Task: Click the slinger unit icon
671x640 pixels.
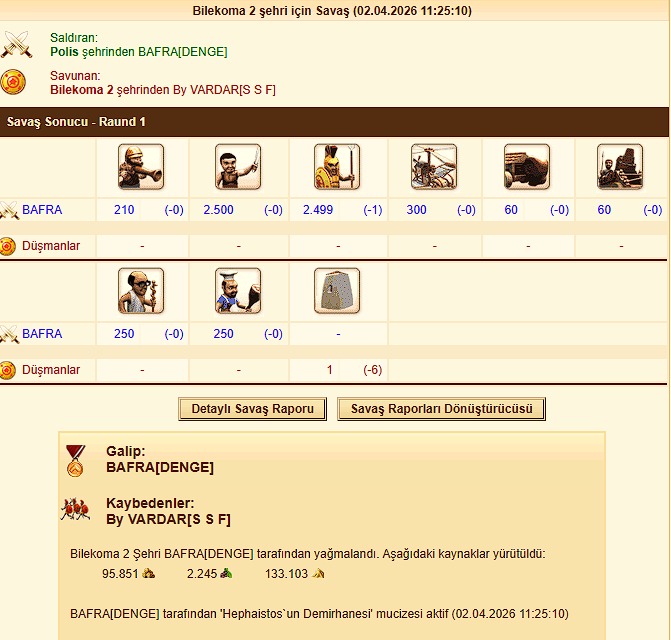Action: (141, 167)
